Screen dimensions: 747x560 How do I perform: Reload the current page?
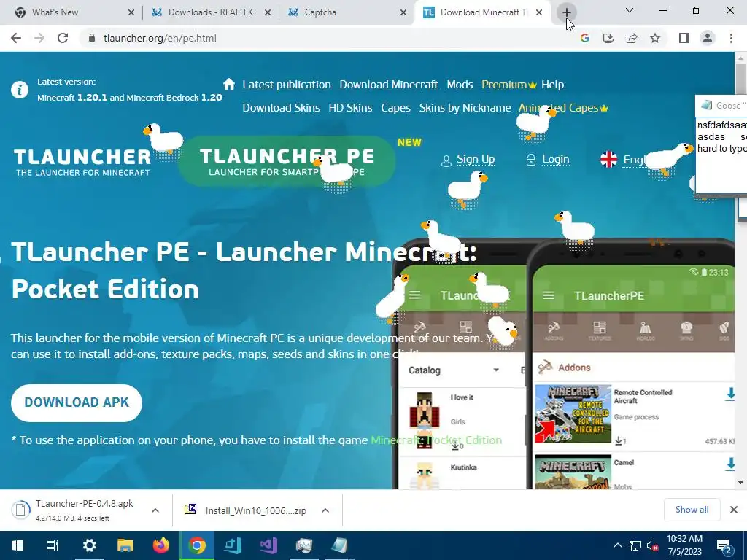(x=63, y=38)
